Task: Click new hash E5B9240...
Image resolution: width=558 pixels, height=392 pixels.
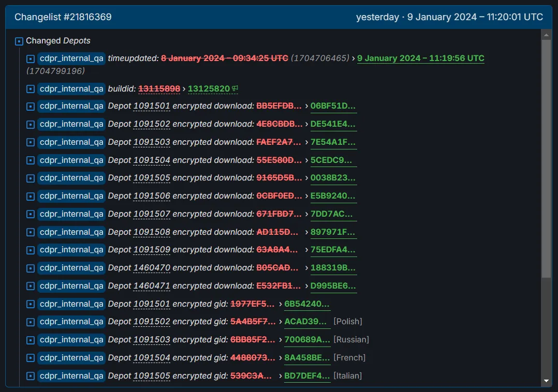Action: (333, 196)
